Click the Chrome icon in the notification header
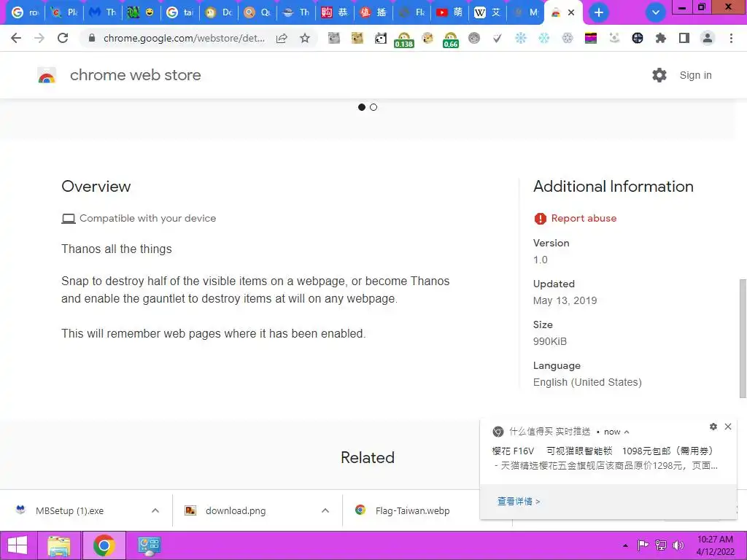 (498, 432)
